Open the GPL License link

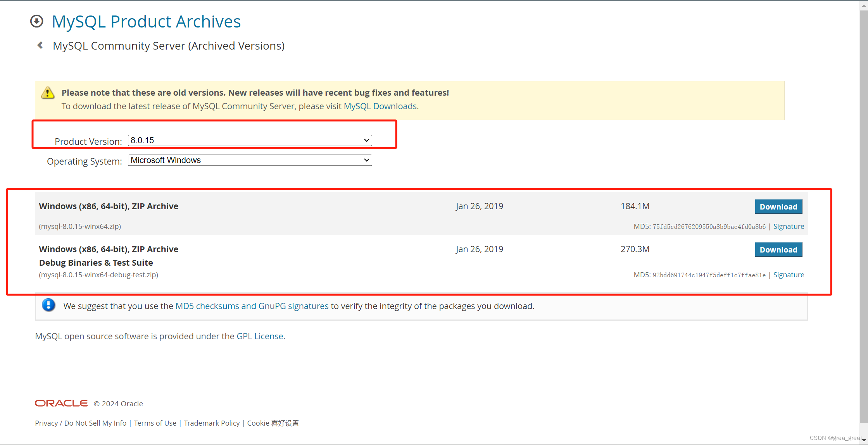click(260, 336)
